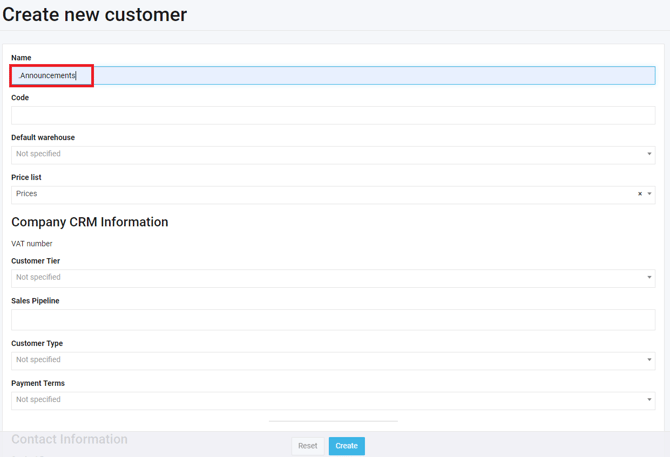Click into the Sales Pipeline field
Screen dimensions: 670x457
coord(333,319)
